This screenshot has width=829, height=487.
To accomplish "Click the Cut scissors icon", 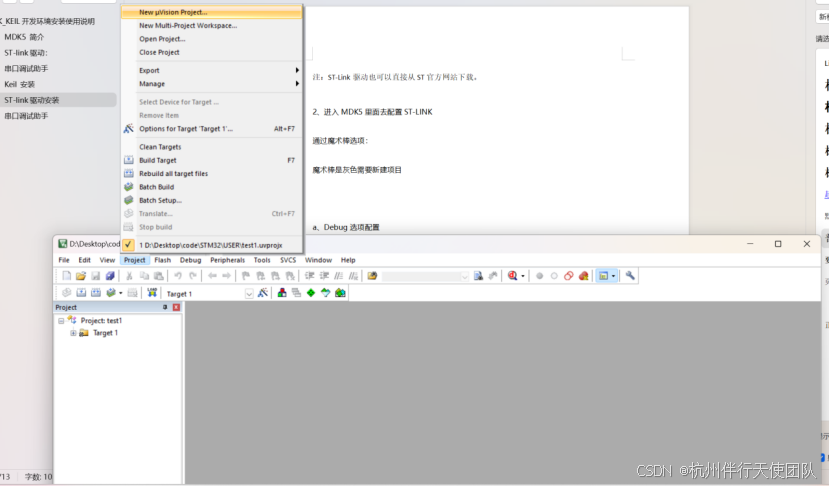I will pos(129,275).
